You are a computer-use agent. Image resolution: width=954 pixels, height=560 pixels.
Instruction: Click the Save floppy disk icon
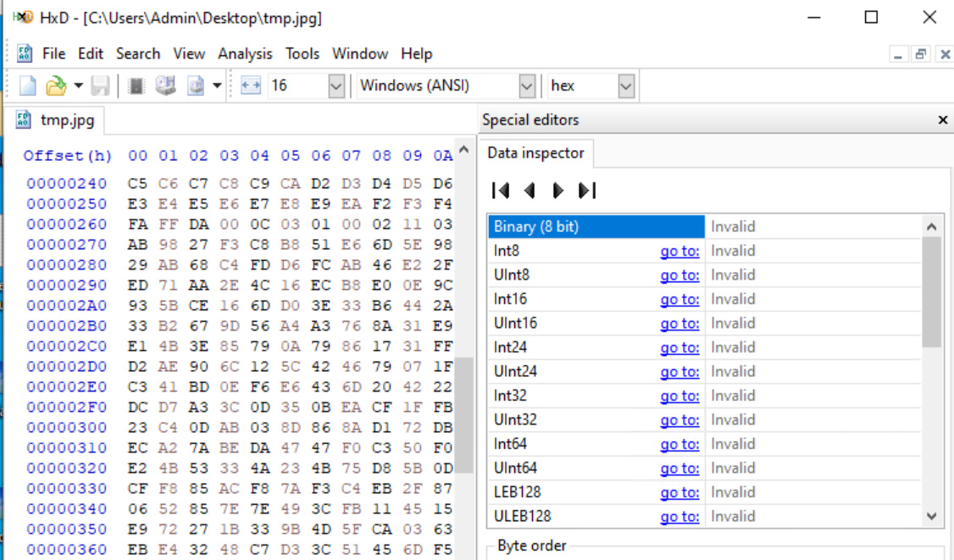[x=100, y=86]
